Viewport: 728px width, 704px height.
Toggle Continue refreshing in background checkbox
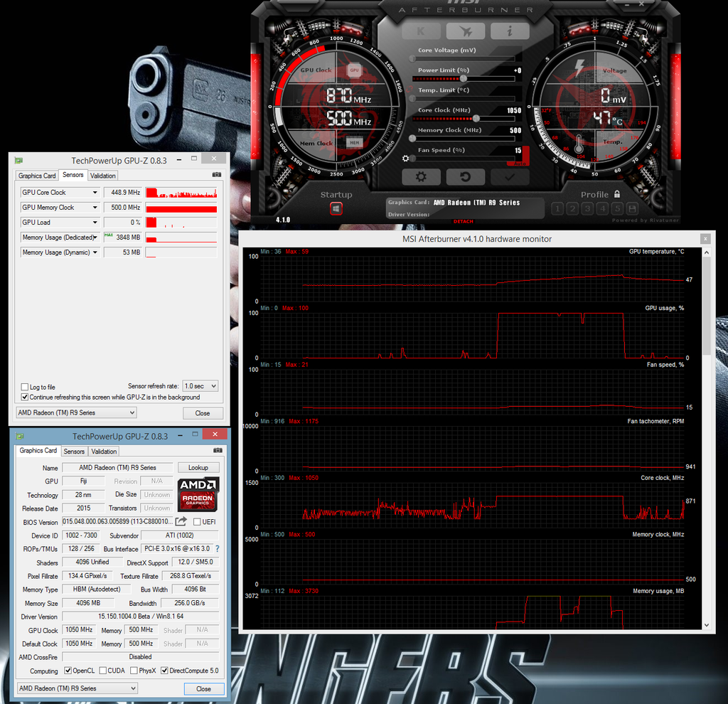25,397
